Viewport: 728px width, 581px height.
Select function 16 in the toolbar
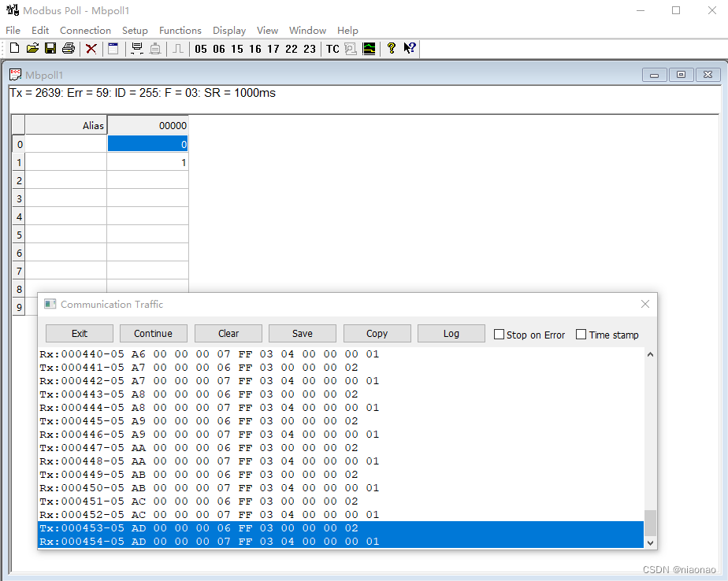(255, 49)
